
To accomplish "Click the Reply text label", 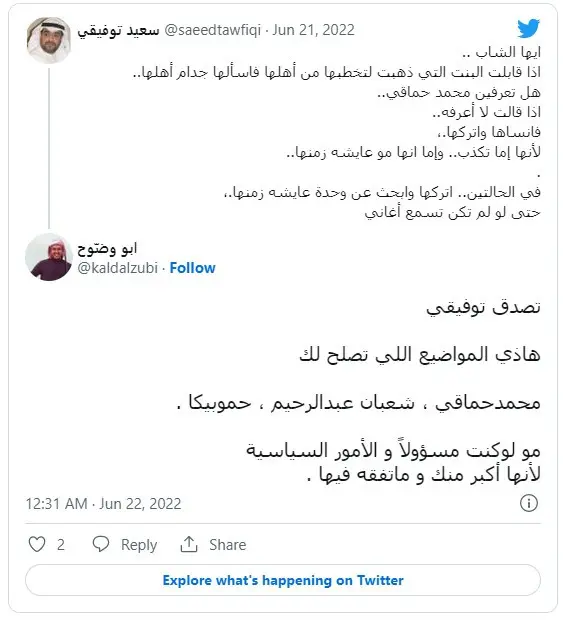I will tap(139, 545).
